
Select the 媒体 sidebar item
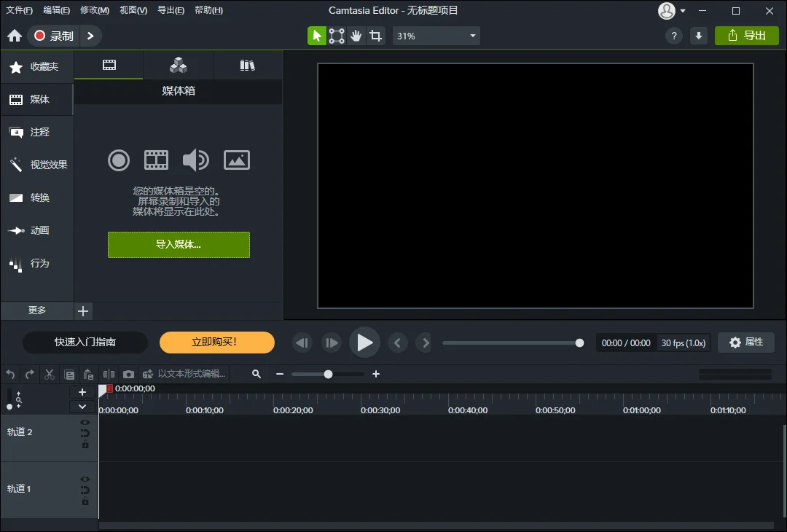click(37, 99)
